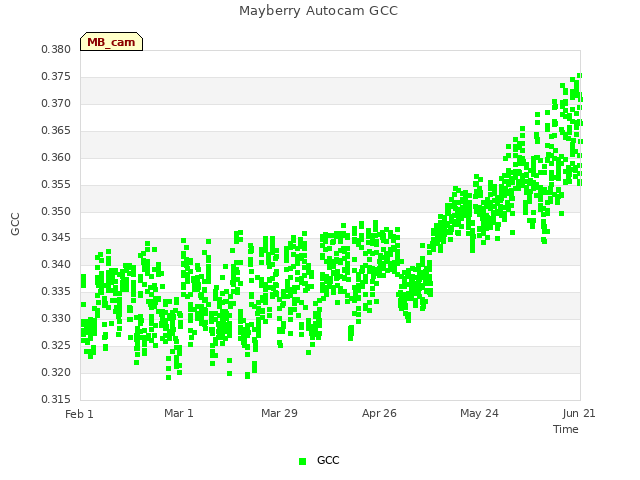Click the 0.325 y-axis value
Image resolution: width=640 pixels, height=480 pixels.
click(x=56, y=345)
